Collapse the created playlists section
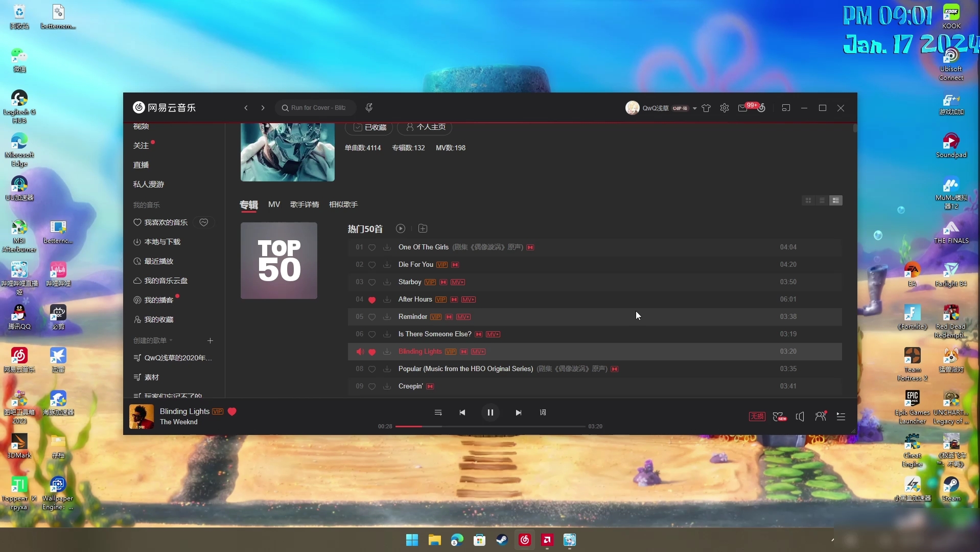Screen dimensions: 980x552 click(x=171, y=340)
